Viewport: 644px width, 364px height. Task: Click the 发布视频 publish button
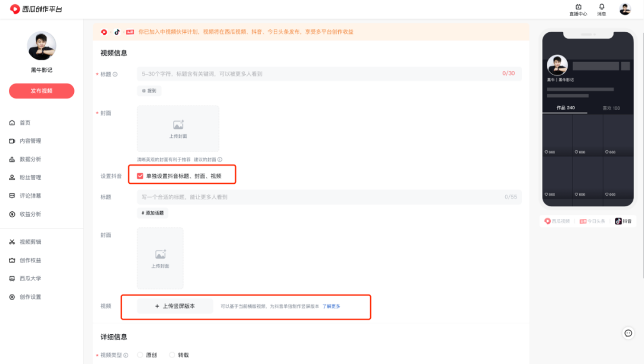point(42,91)
